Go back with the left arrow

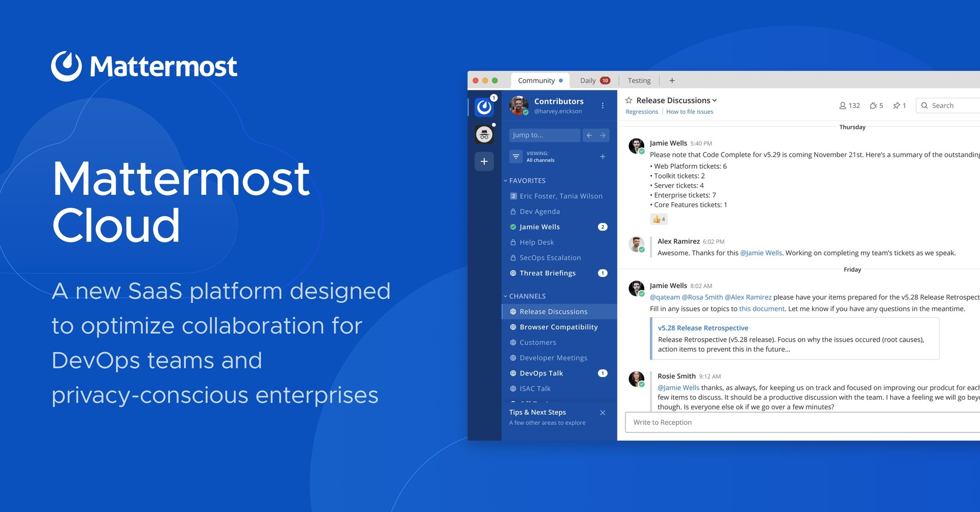point(589,135)
